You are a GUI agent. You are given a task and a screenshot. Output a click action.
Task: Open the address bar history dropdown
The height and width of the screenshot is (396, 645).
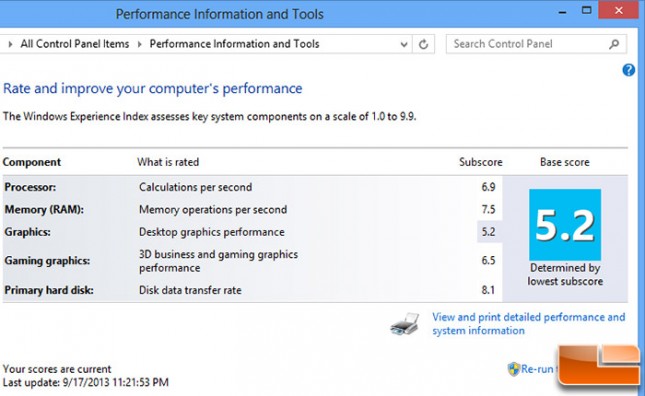[x=404, y=44]
